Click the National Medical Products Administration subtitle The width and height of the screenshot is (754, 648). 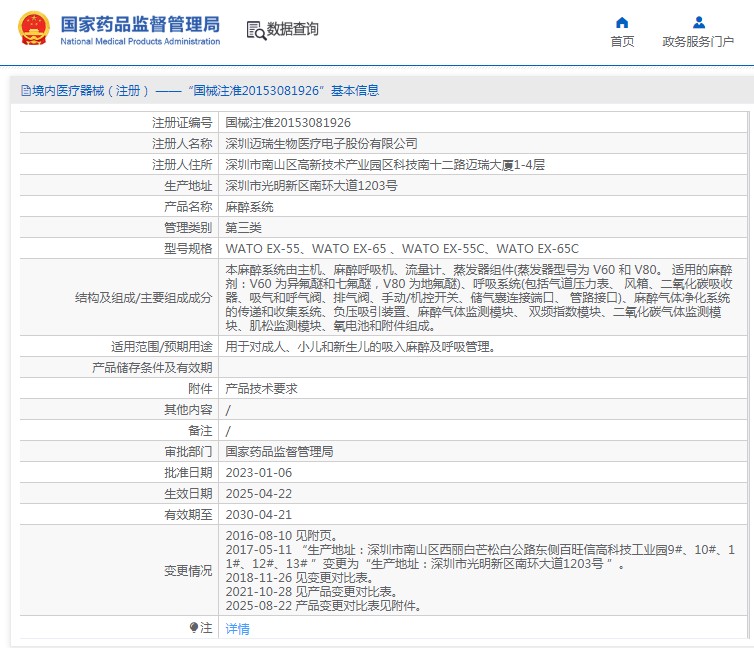[x=140, y=42]
